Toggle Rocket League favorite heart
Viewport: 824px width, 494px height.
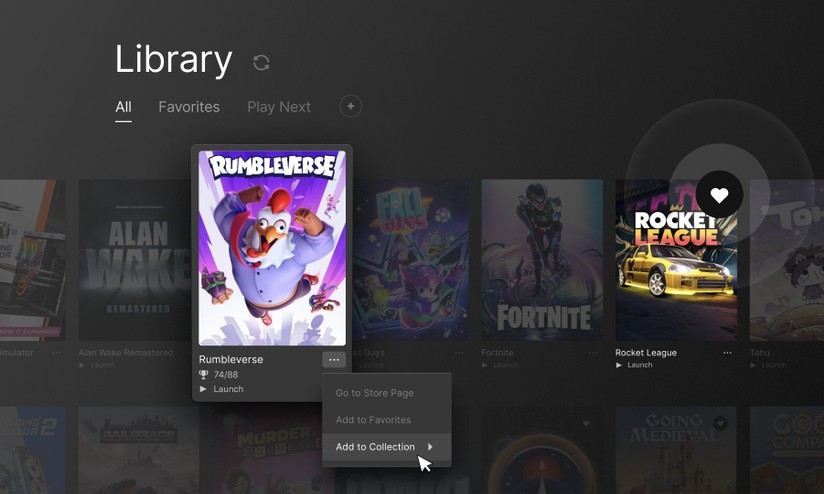tap(719, 194)
